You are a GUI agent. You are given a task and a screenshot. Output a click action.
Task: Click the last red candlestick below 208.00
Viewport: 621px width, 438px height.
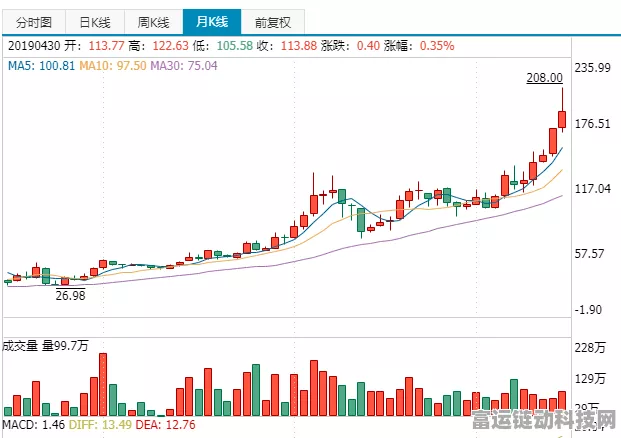click(562, 119)
